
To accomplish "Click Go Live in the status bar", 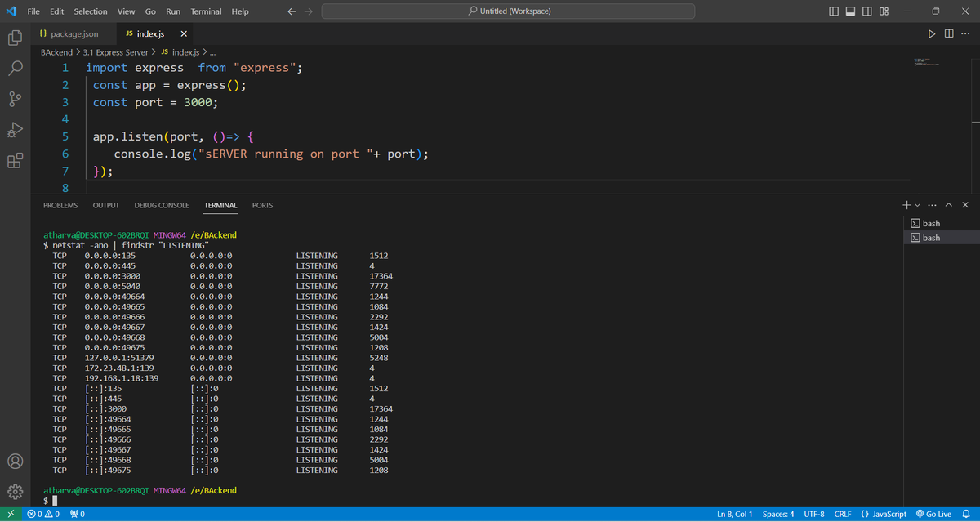I will pos(934,514).
